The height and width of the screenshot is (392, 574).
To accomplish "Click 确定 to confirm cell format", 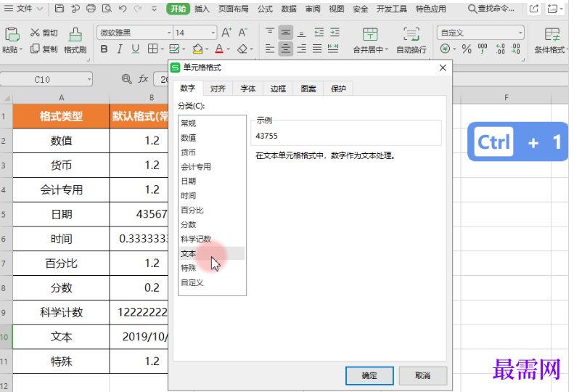I will pos(369,375).
